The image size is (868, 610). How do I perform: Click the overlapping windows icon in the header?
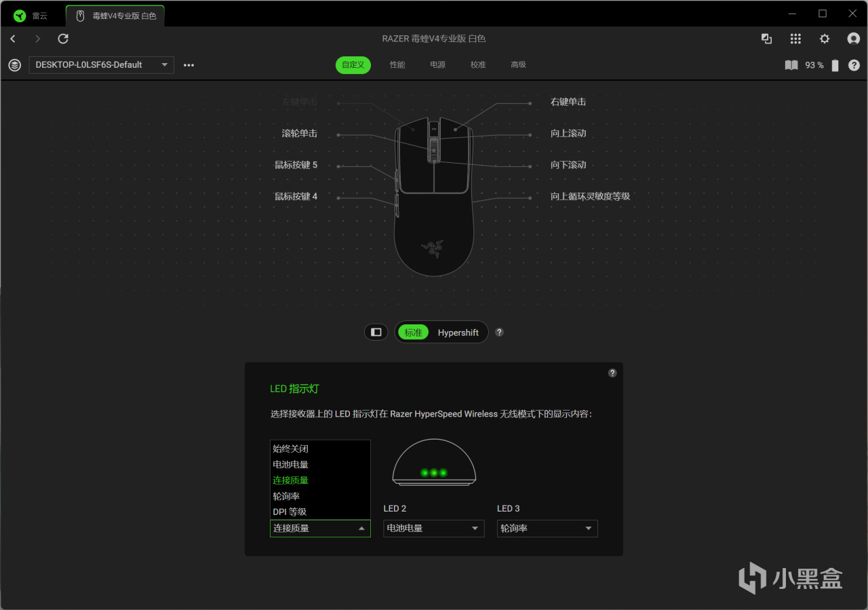coord(766,39)
